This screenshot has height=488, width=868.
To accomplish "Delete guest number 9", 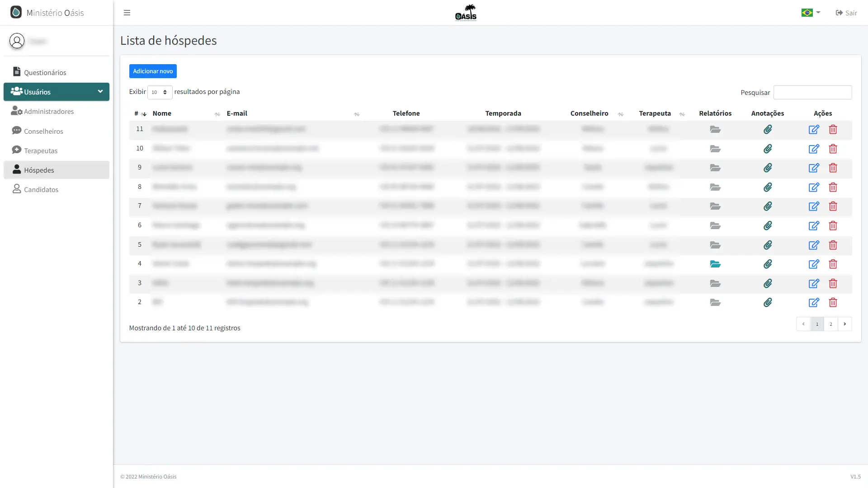I will click(833, 168).
